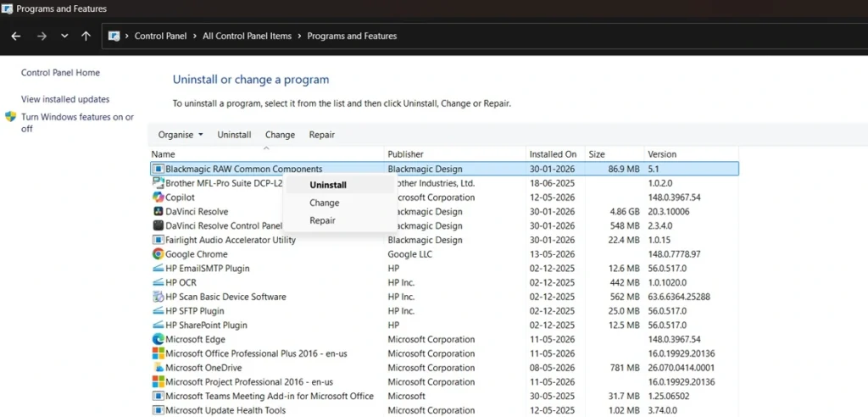Click the HP SharePoint Plugin icon
This screenshot has width=868, height=417.
click(159, 325)
